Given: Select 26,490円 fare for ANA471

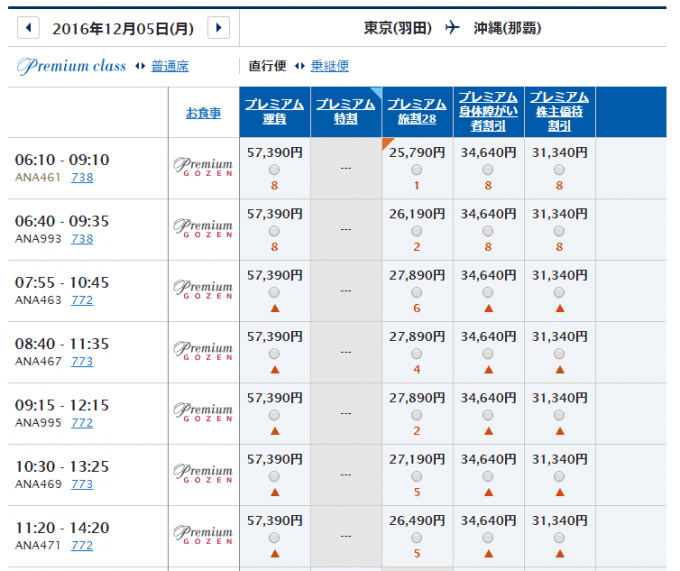Looking at the screenshot, I should [416, 538].
